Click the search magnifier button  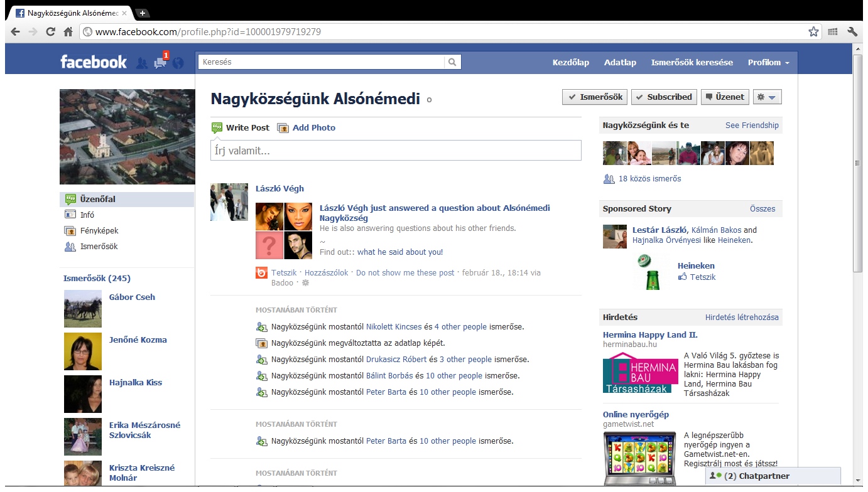pos(452,62)
